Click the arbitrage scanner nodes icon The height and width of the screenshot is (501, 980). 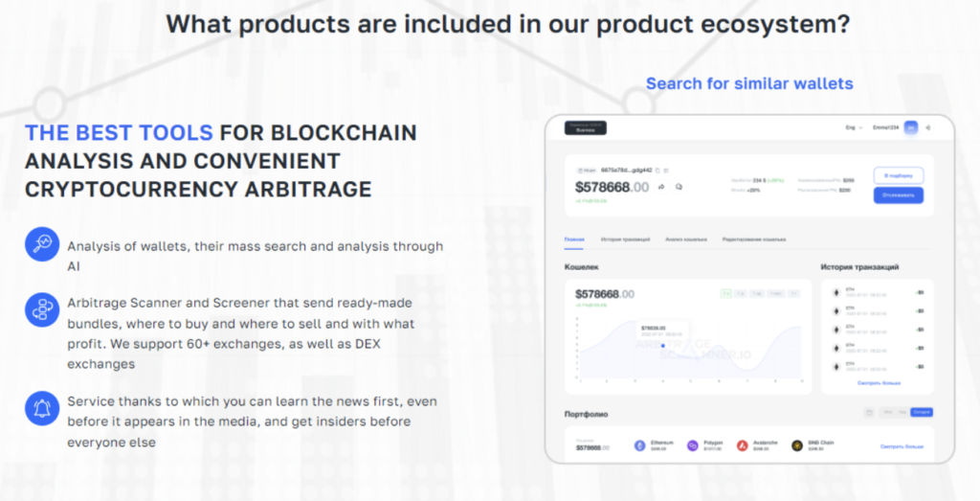42,309
